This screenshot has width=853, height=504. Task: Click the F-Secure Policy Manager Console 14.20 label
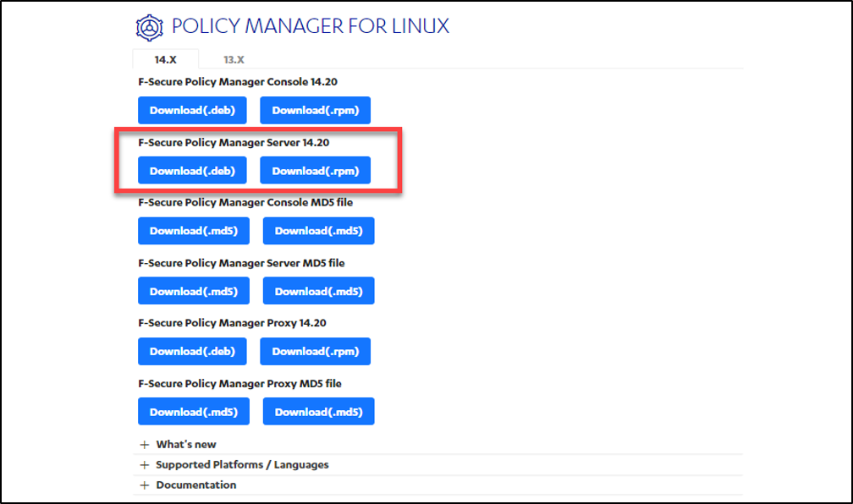pos(238,82)
